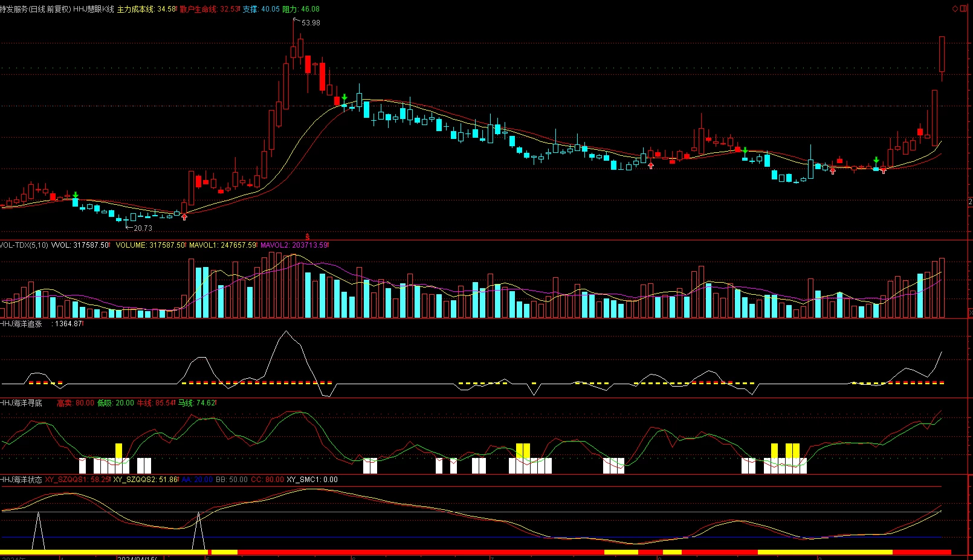Toggle the split-panel icon at top right
The image size is (973, 560).
point(964,8)
